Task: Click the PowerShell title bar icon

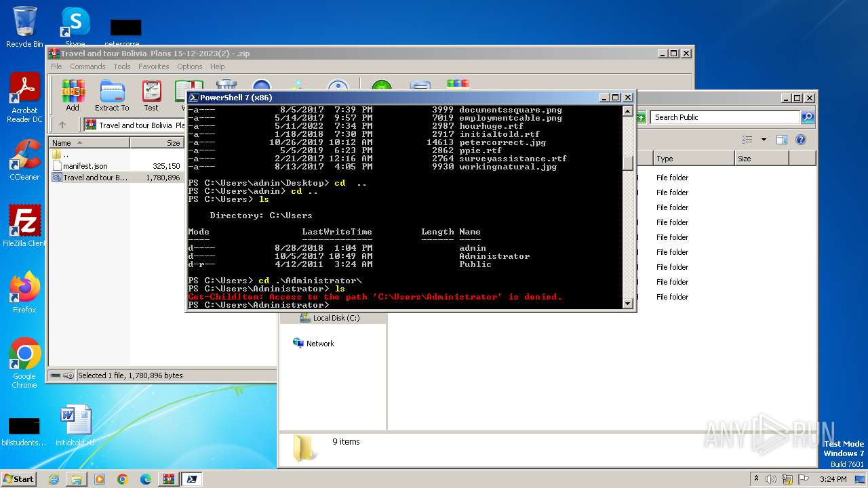Action: coord(193,98)
